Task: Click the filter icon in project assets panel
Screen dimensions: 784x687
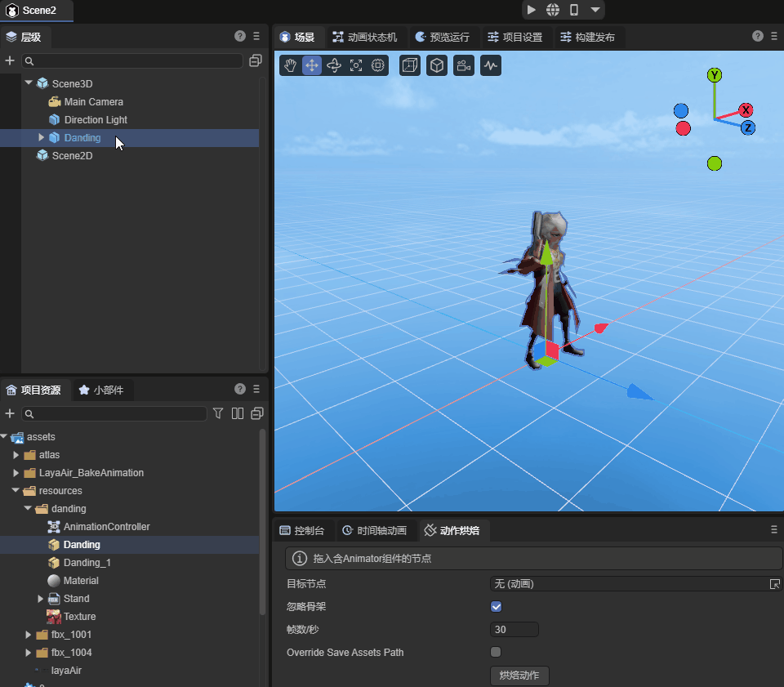Action: tap(218, 413)
